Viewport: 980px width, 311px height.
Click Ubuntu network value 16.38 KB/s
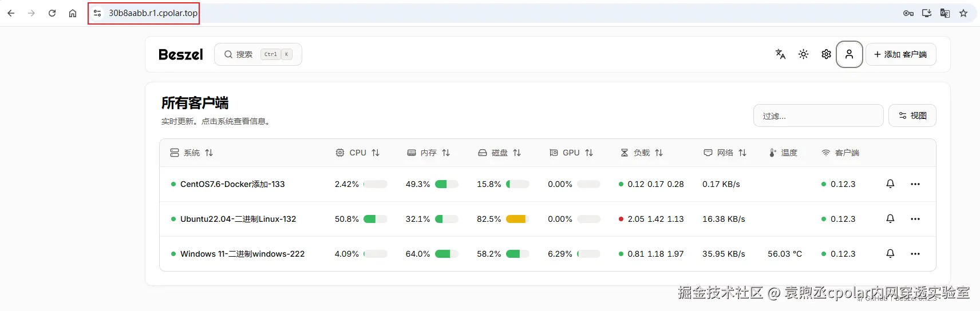click(x=724, y=219)
